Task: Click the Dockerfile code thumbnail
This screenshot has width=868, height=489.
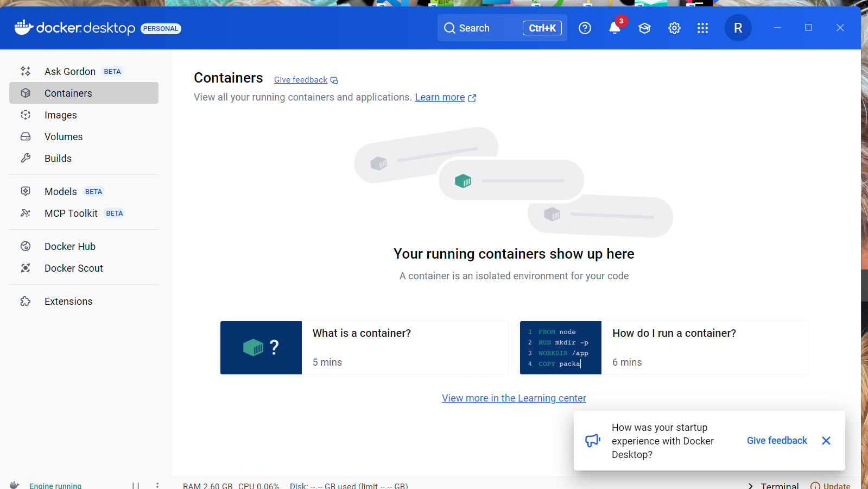Action: click(x=561, y=348)
